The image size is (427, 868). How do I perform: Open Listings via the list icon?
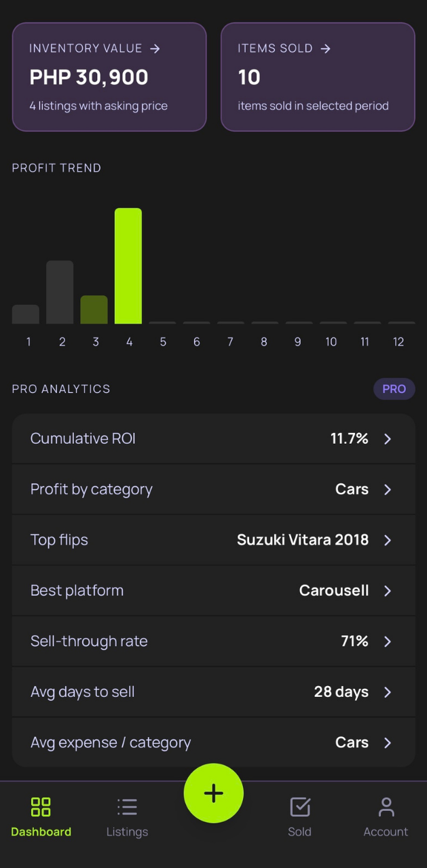click(127, 807)
